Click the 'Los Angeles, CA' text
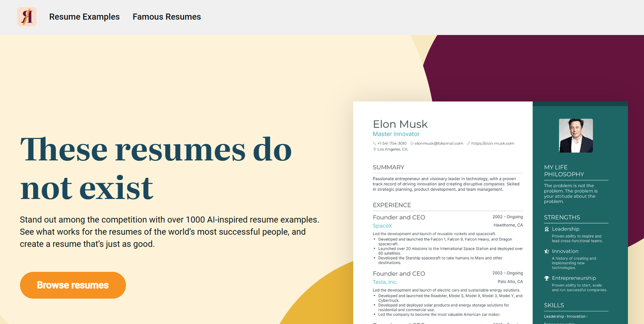Viewport: 644px width, 324px height. pos(392,149)
